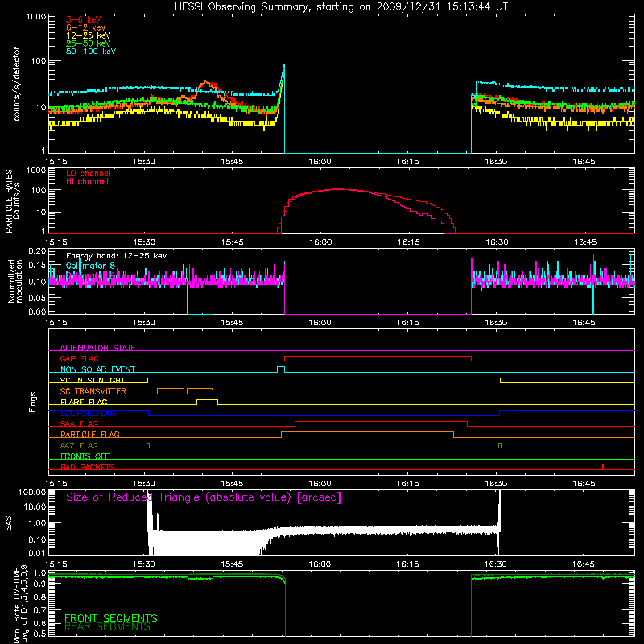This screenshot has height=644, width=644.
Task: Select the 'Collimator 8' legend label
Action: click(x=90, y=266)
